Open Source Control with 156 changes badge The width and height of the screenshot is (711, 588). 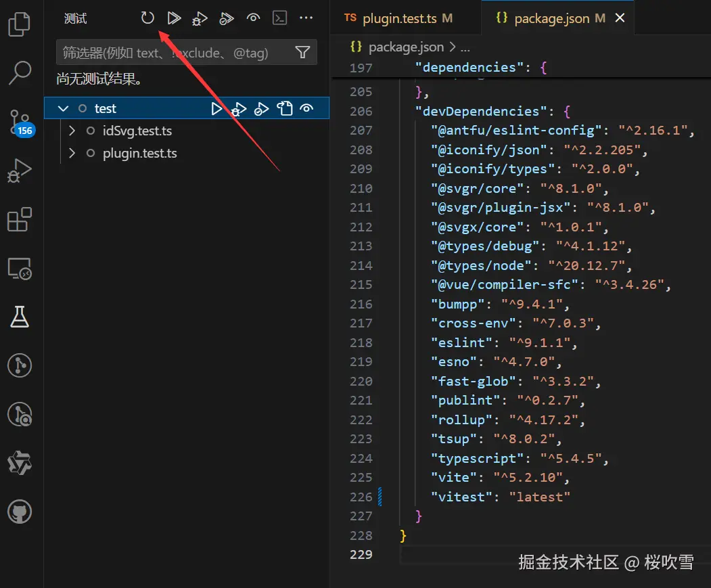(20, 122)
